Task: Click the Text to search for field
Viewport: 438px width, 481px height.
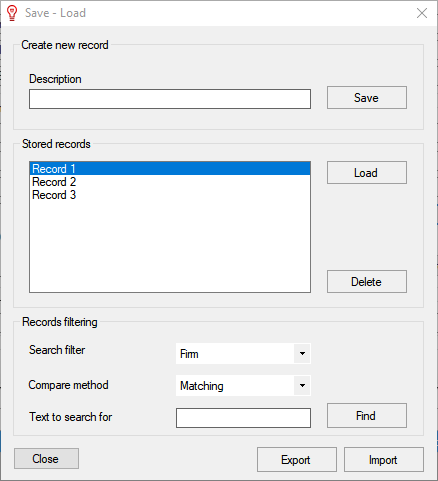Action: (243, 418)
